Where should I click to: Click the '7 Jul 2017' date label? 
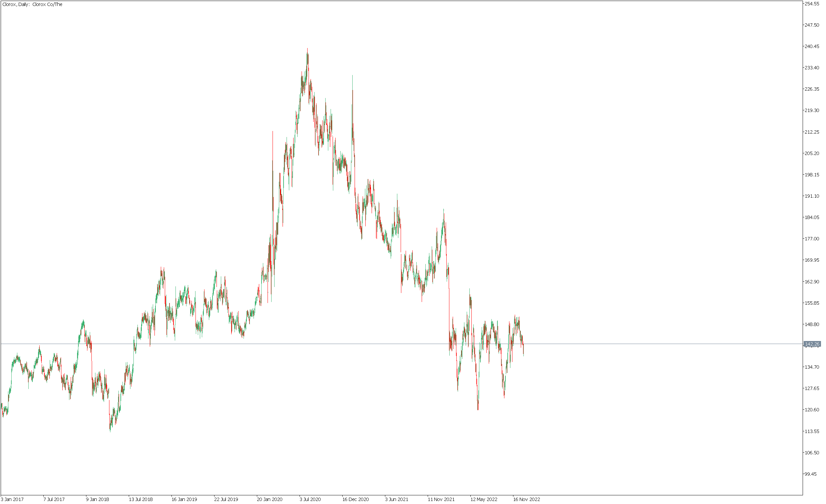tap(54, 499)
